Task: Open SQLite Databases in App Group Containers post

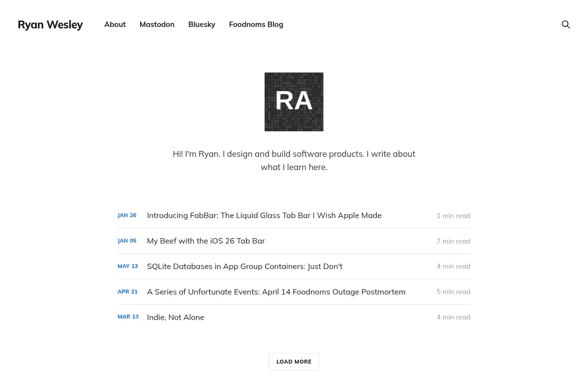Action: [x=245, y=267]
